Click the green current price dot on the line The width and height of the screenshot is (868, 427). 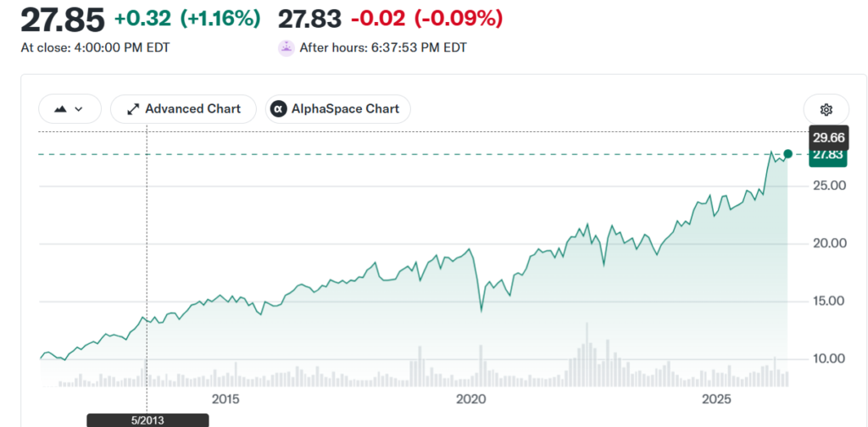tap(788, 153)
